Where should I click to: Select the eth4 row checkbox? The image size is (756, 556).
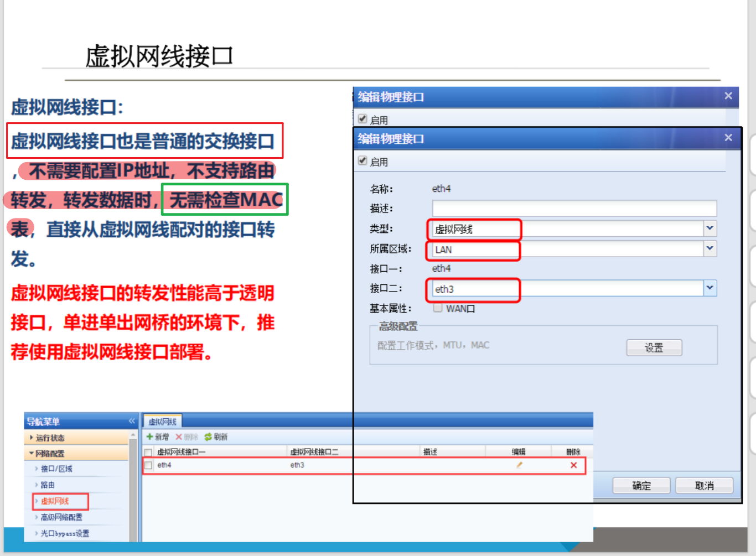coord(148,465)
